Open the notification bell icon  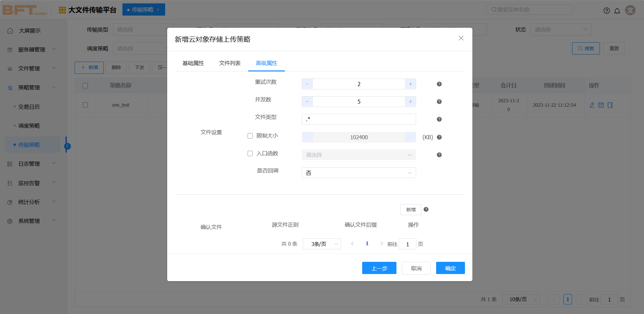[x=617, y=11]
